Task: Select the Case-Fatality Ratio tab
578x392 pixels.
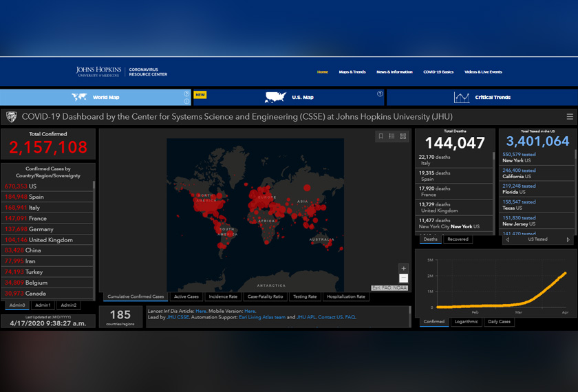Action: 265,296
